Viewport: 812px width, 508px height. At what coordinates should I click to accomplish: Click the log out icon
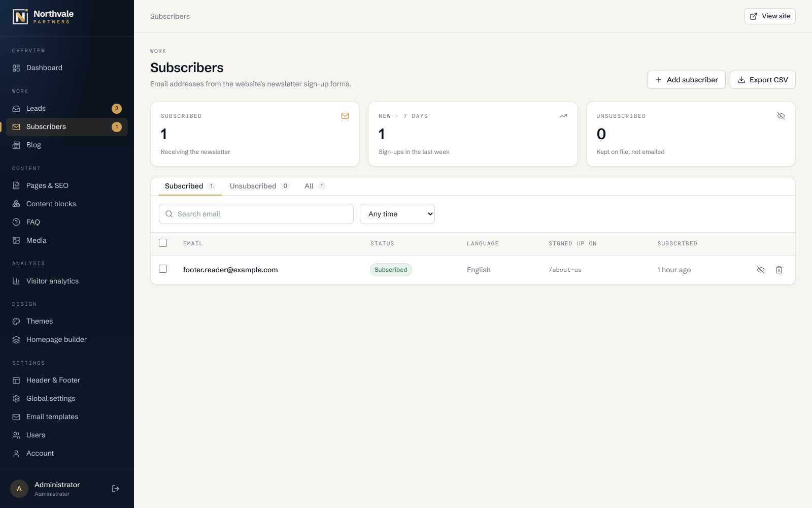click(116, 489)
